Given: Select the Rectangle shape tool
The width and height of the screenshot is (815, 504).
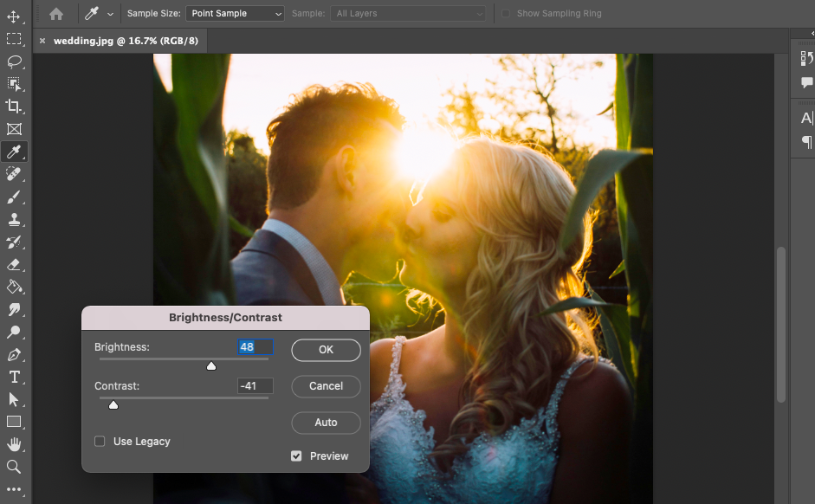Looking at the screenshot, I should pos(14,422).
